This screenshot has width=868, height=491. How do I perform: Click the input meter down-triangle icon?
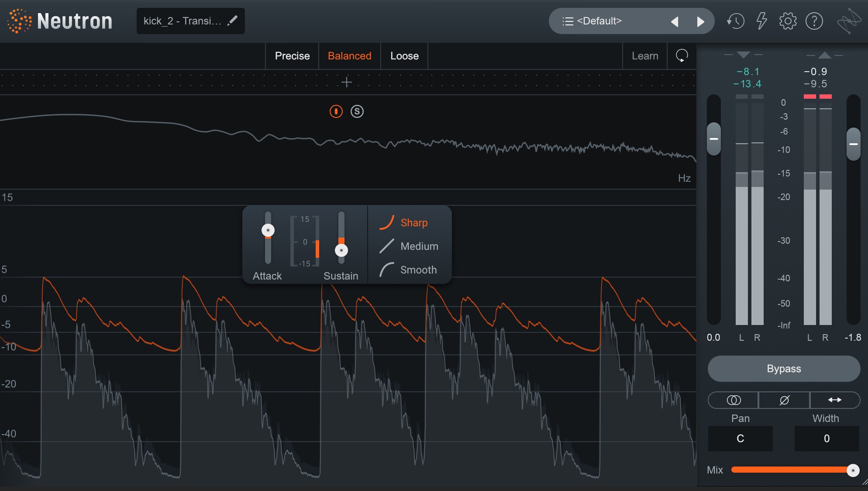click(x=743, y=55)
